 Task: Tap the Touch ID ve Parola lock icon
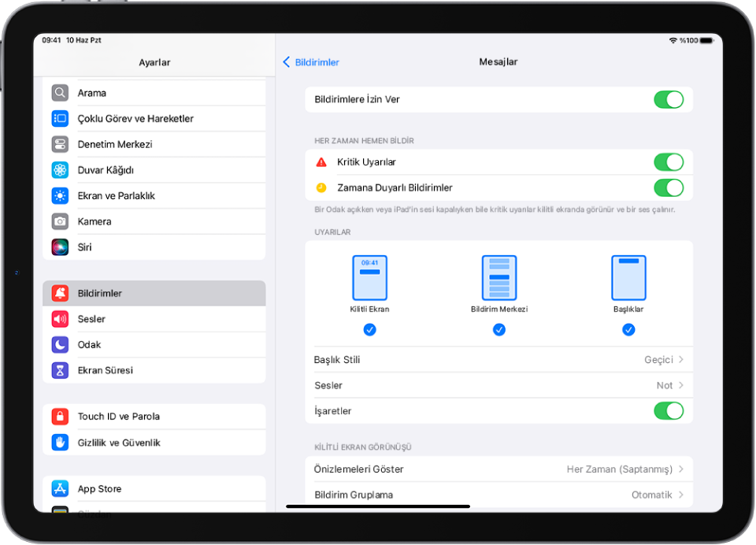[x=60, y=416]
